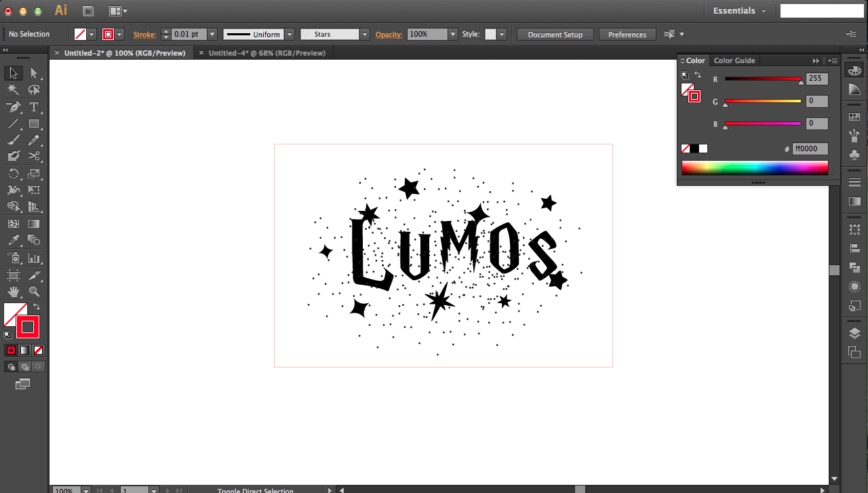
Task: Open the Swatches panel icon
Action: [854, 117]
